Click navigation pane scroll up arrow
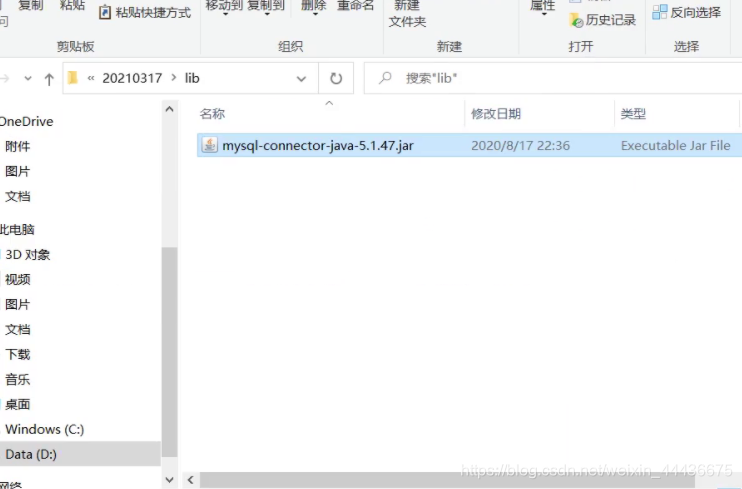 [x=169, y=109]
